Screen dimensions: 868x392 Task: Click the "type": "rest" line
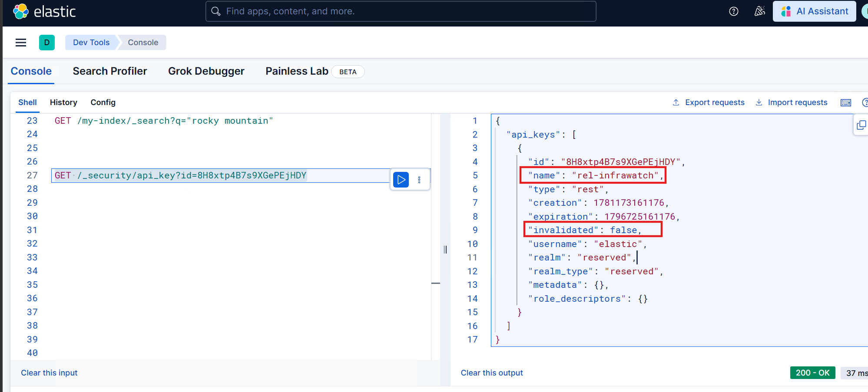(568, 189)
